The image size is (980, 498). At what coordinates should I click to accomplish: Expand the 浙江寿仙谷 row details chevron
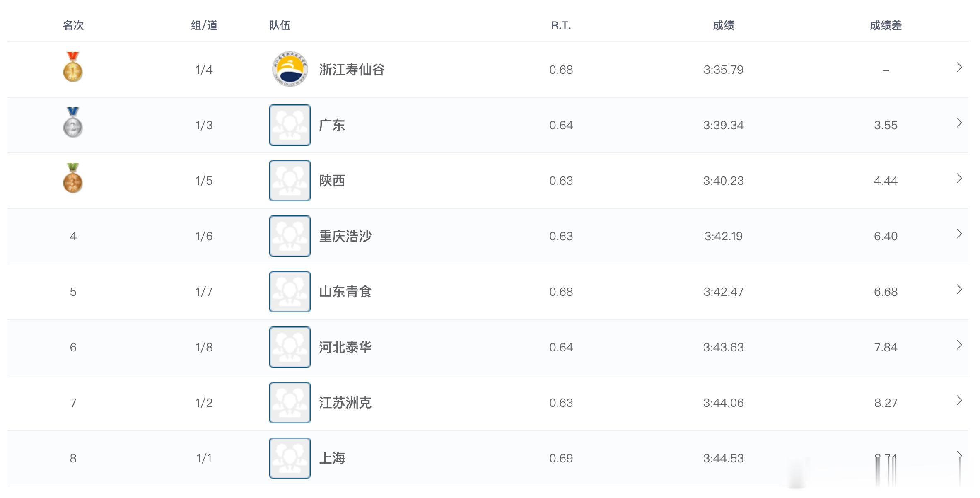pyautogui.click(x=959, y=67)
